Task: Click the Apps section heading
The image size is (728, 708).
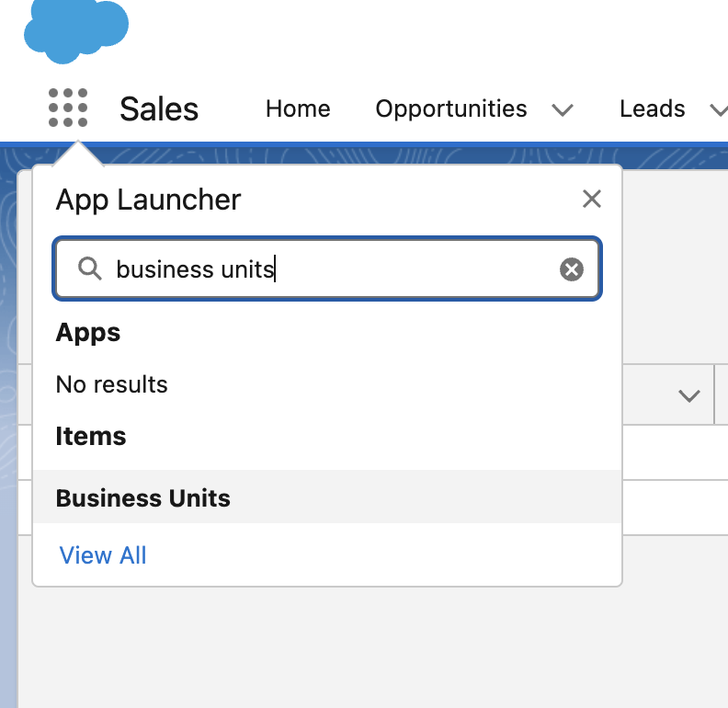Action: [87, 333]
